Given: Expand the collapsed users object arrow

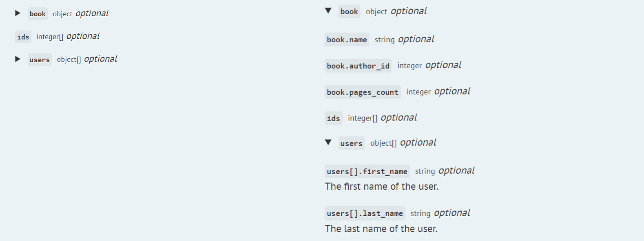Looking at the screenshot, I should 18,59.
